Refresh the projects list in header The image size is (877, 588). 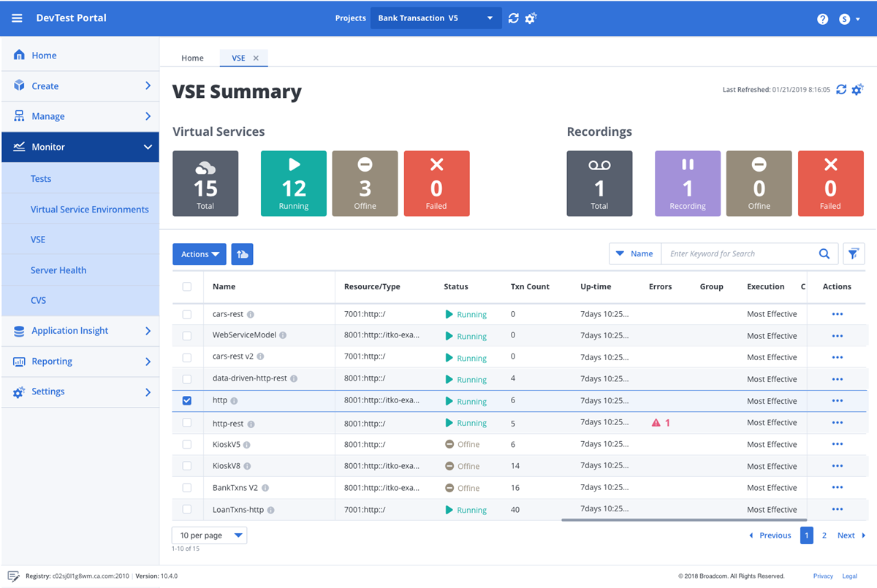pyautogui.click(x=514, y=18)
